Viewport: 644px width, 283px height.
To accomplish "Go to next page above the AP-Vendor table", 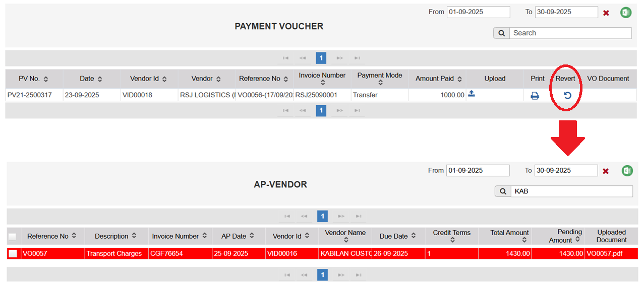I will pos(341,217).
